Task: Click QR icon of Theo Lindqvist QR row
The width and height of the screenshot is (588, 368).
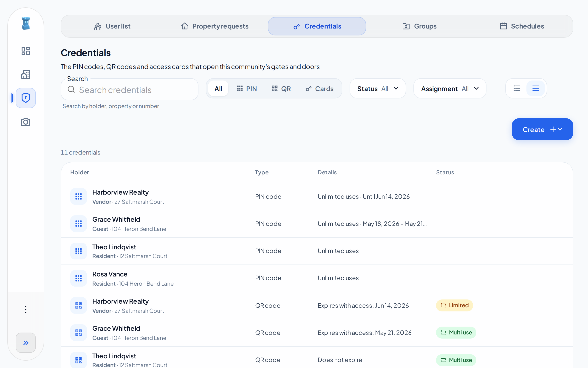Action: (x=79, y=360)
